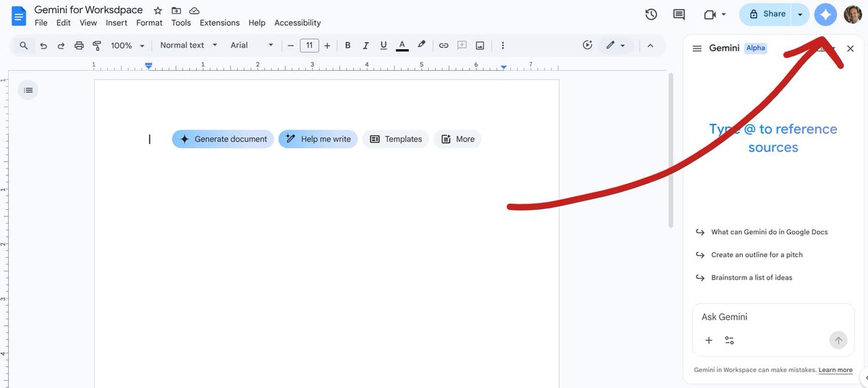Open the search menus magnifier tool

coord(24,46)
